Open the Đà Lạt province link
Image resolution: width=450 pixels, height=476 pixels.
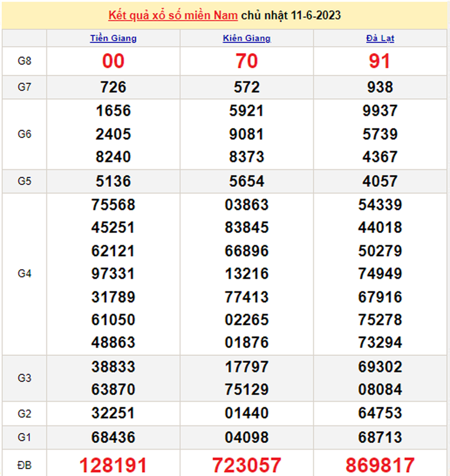tap(379, 38)
